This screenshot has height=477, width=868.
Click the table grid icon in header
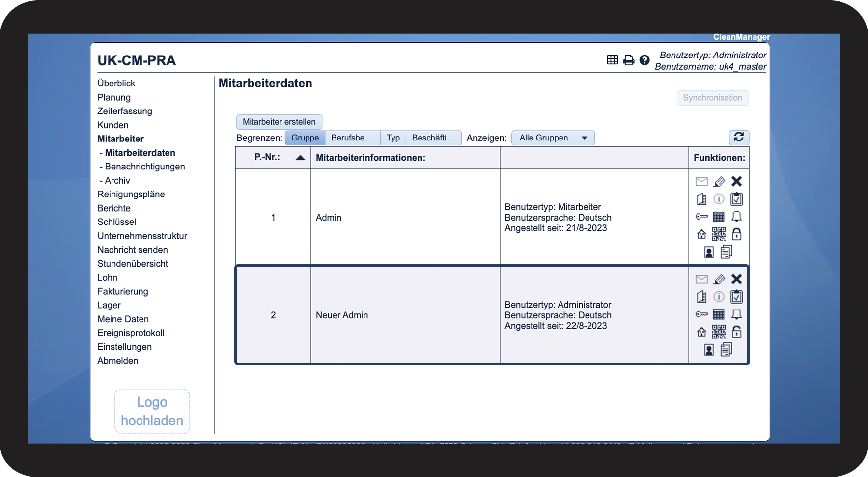613,60
